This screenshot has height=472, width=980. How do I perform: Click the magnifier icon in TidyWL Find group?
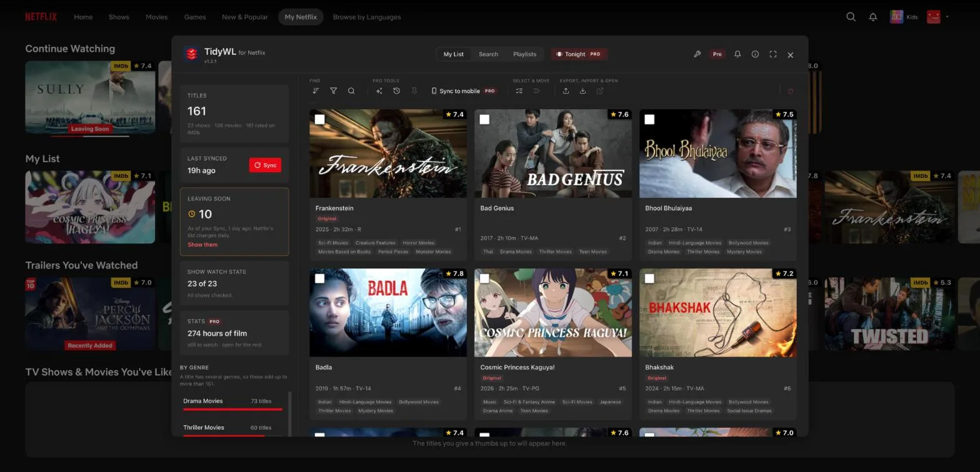point(351,91)
